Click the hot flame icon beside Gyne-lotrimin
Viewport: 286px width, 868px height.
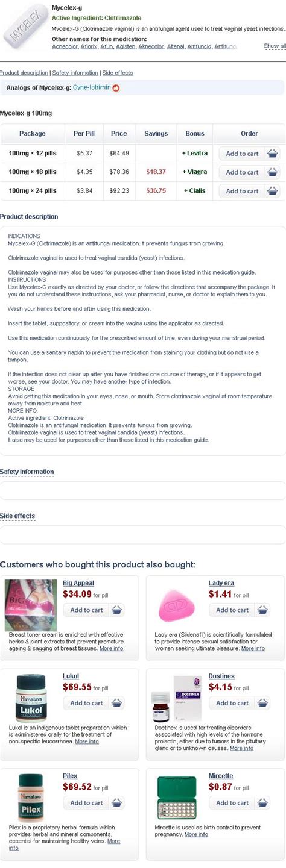click(x=116, y=88)
